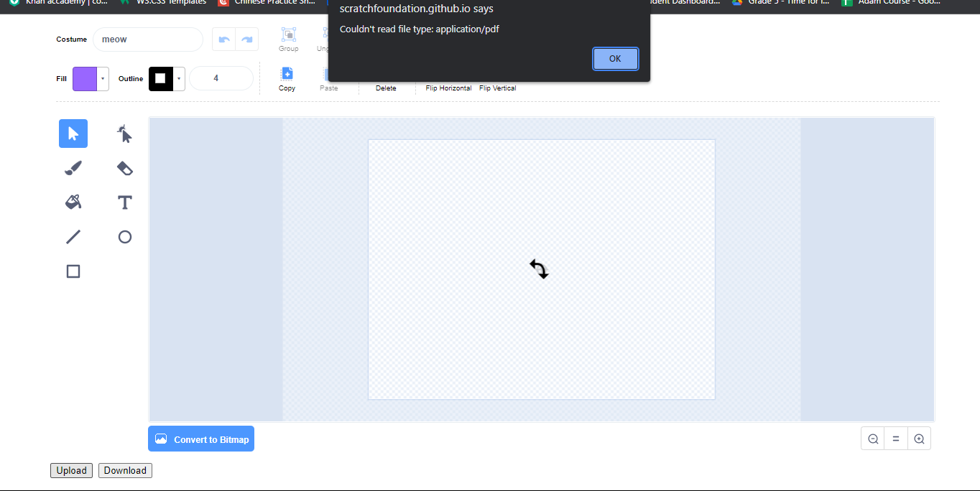
Task: Select the Eraser tool
Action: [124, 168]
